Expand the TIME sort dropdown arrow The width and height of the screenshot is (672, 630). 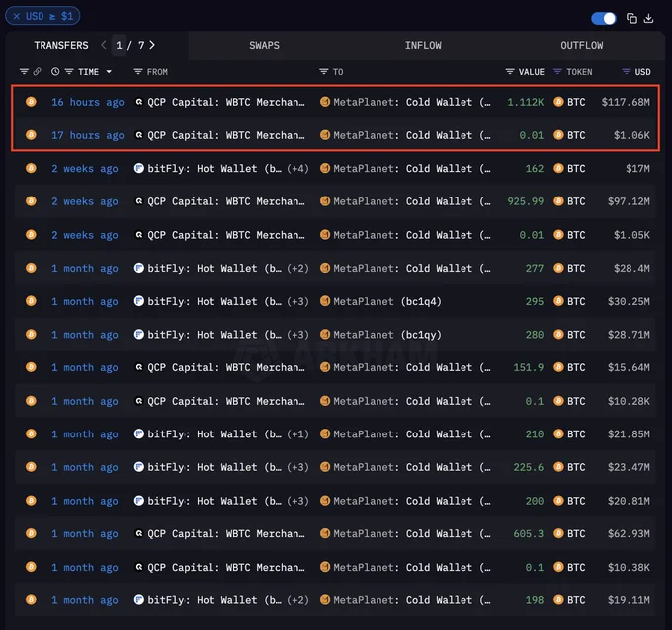[109, 72]
